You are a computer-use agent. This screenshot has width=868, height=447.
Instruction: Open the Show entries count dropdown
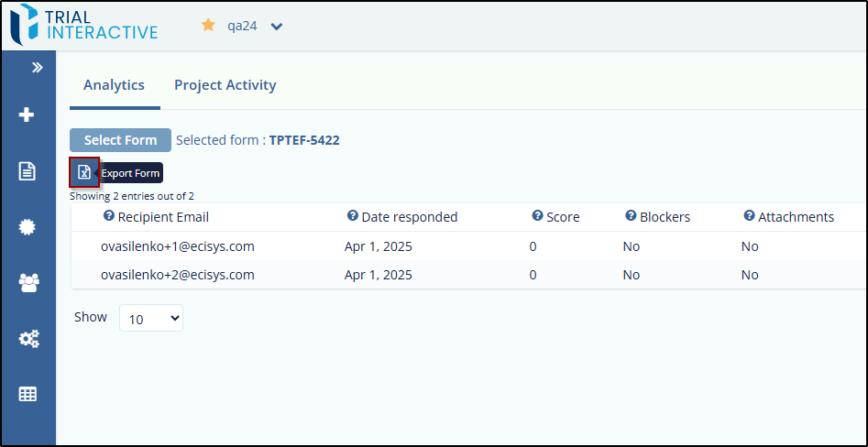[151, 318]
